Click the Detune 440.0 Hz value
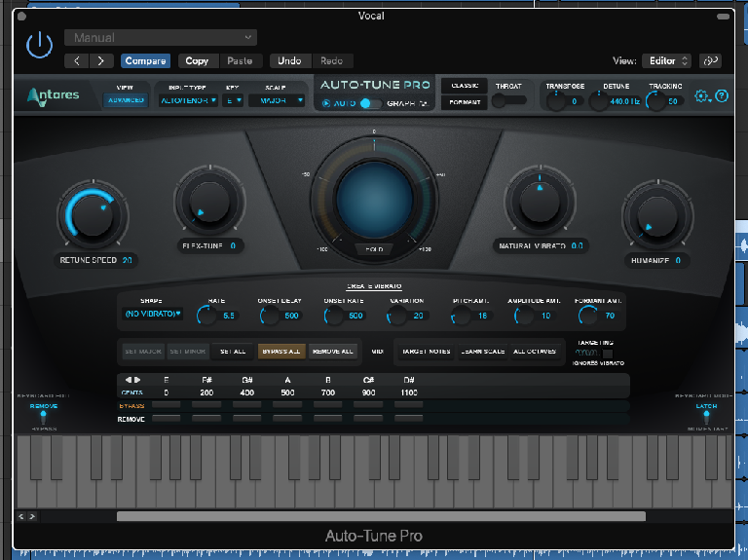This screenshot has width=748, height=560. tap(624, 101)
